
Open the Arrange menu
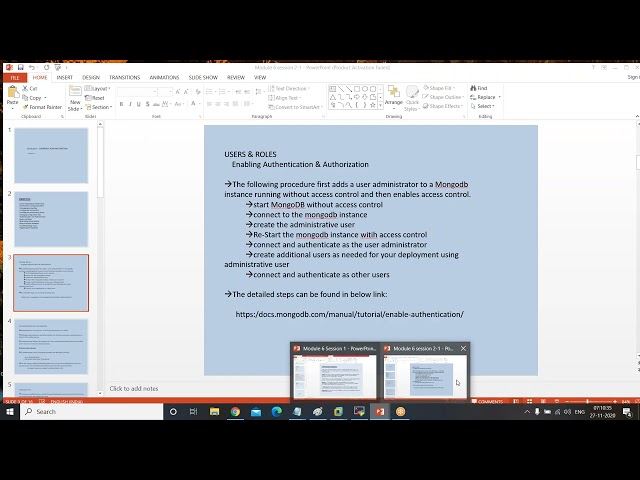tap(394, 96)
